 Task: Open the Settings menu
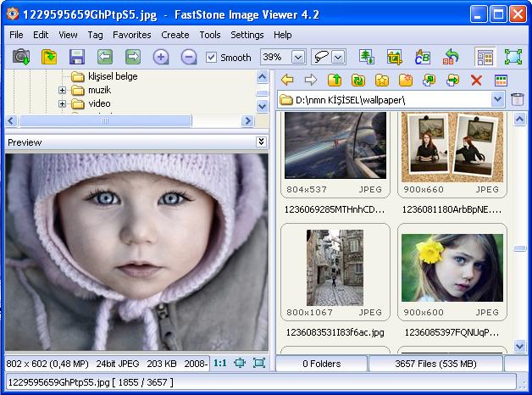point(247,35)
